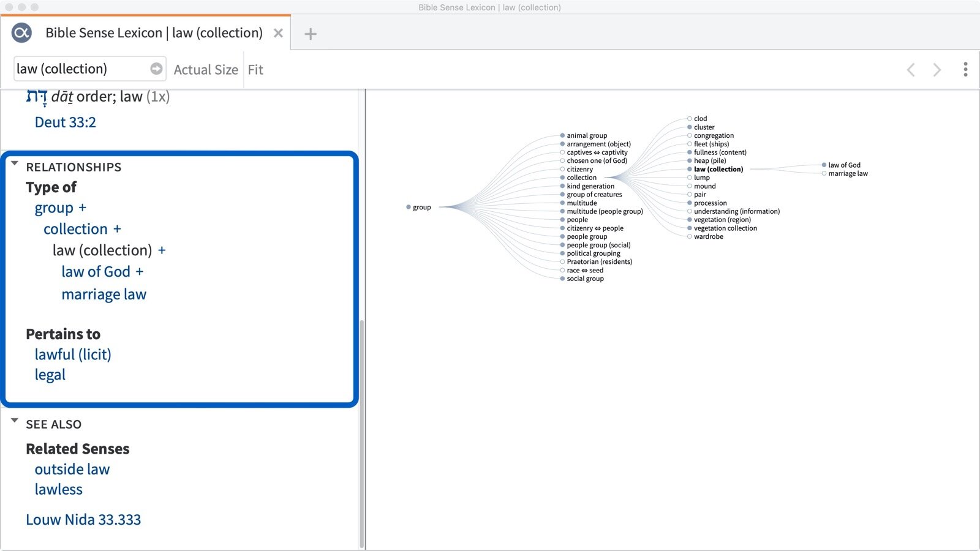
Task: Select cluster node in graph
Action: (701, 127)
